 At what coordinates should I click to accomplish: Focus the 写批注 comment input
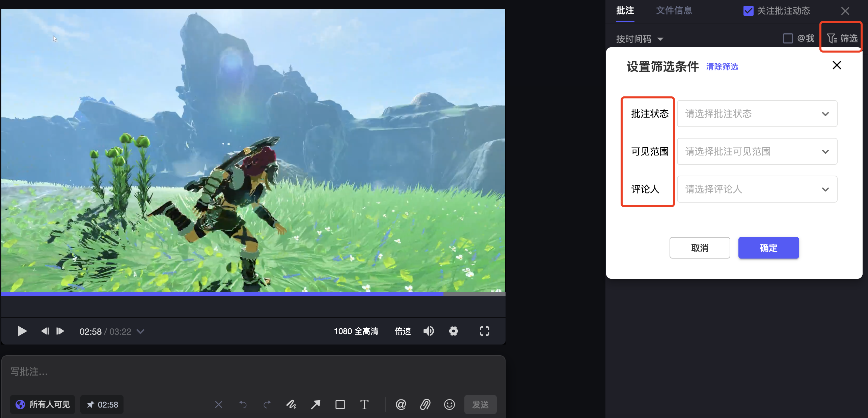(253, 371)
